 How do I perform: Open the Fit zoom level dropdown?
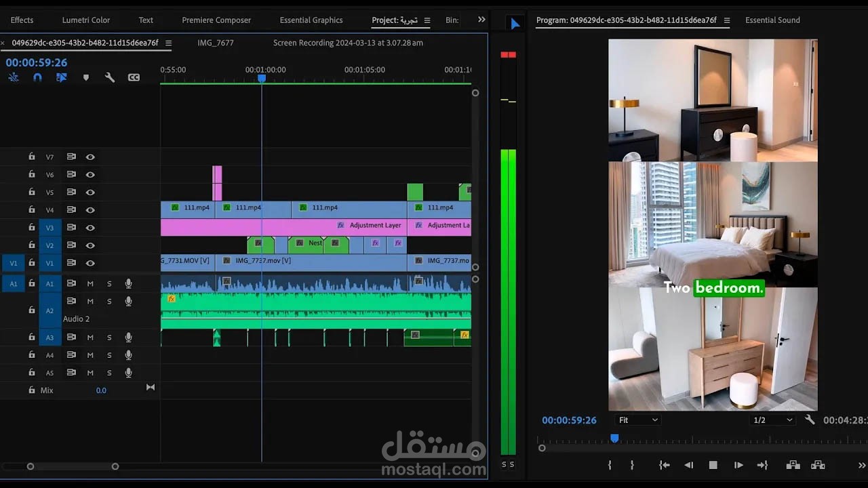(x=638, y=420)
